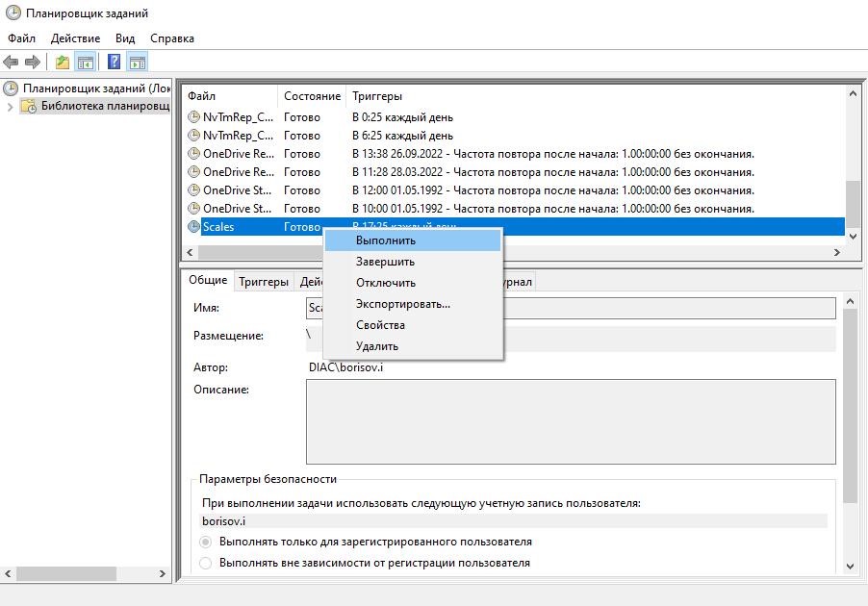Switch to the Триггеры tab
868x606 pixels.
[x=263, y=281]
